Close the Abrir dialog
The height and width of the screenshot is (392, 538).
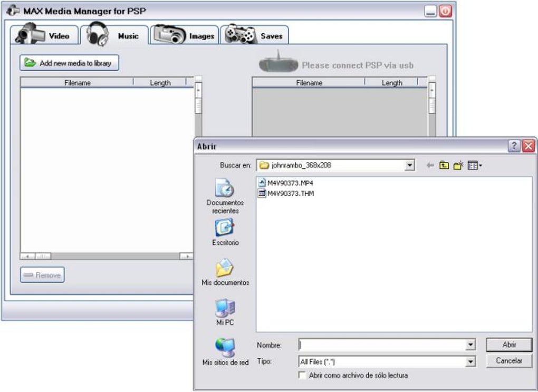[x=529, y=146]
